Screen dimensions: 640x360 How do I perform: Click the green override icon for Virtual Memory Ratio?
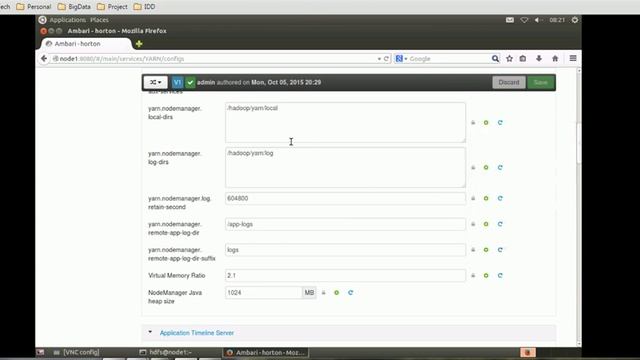click(x=486, y=276)
